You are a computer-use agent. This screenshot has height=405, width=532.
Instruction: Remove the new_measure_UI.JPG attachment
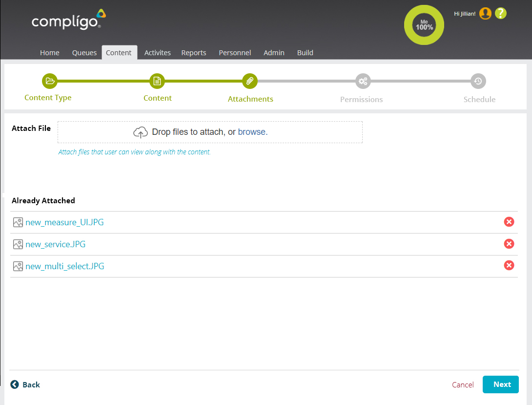[x=509, y=222]
